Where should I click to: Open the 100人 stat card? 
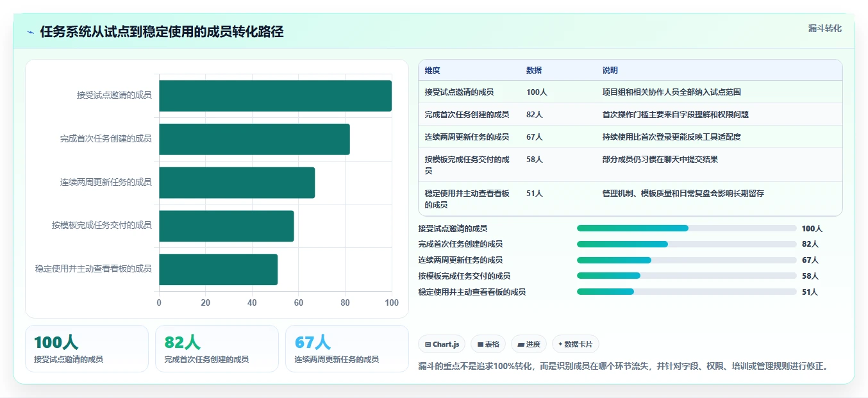tap(87, 349)
